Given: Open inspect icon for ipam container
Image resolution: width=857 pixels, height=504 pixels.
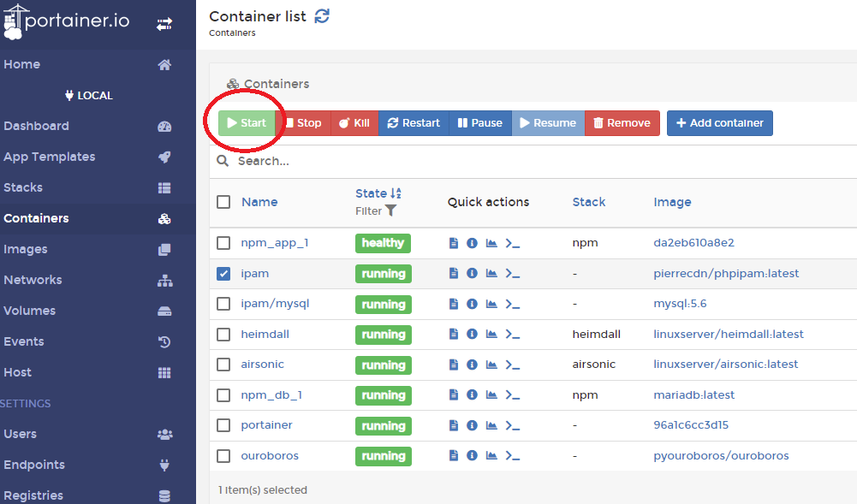Looking at the screenshot, I should coord(473,274).
